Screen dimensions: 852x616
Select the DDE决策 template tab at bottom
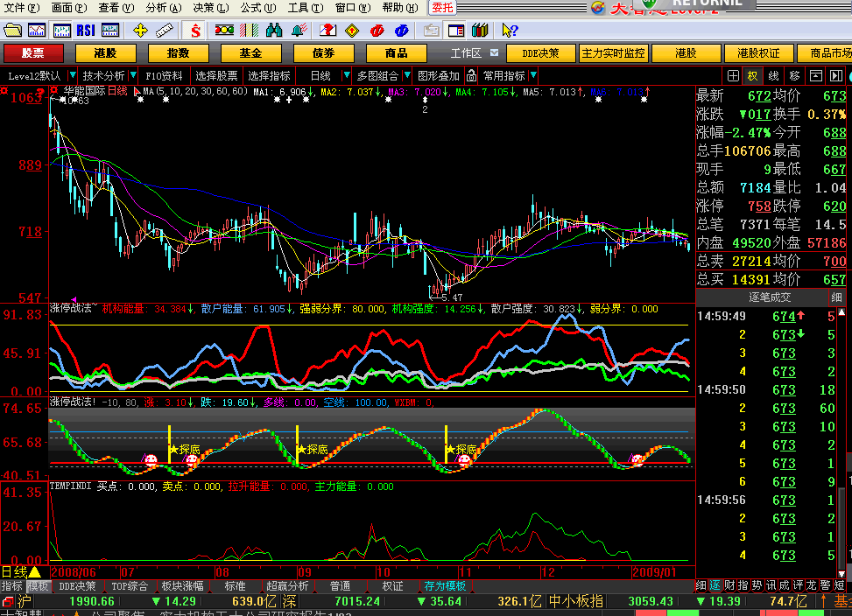click(77, 586)
